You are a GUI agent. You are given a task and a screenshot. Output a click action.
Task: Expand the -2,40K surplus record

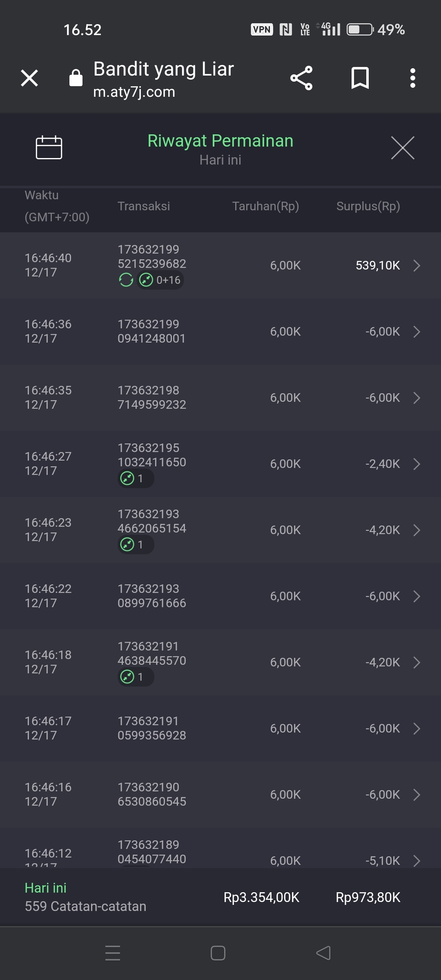tap(416, 464)
